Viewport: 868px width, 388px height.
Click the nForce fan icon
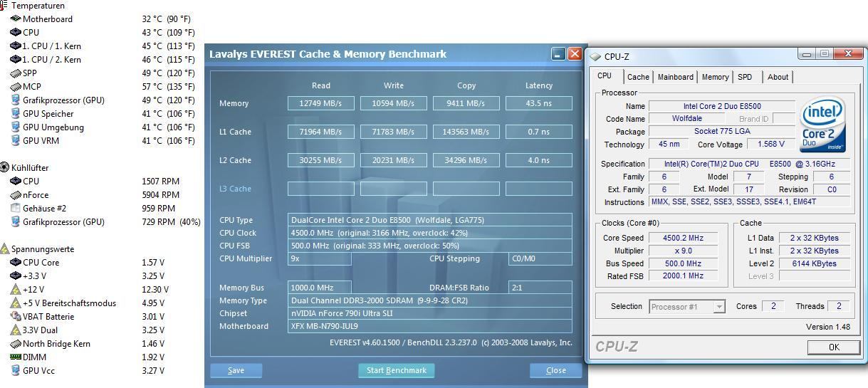coord(16,194)
